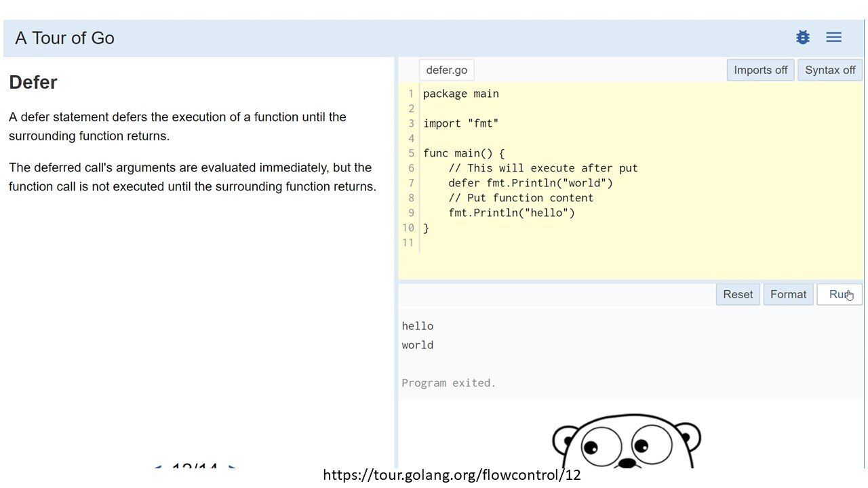Click the fmt.Println("hello") line
868x488 pixels.
coord(511,213)
